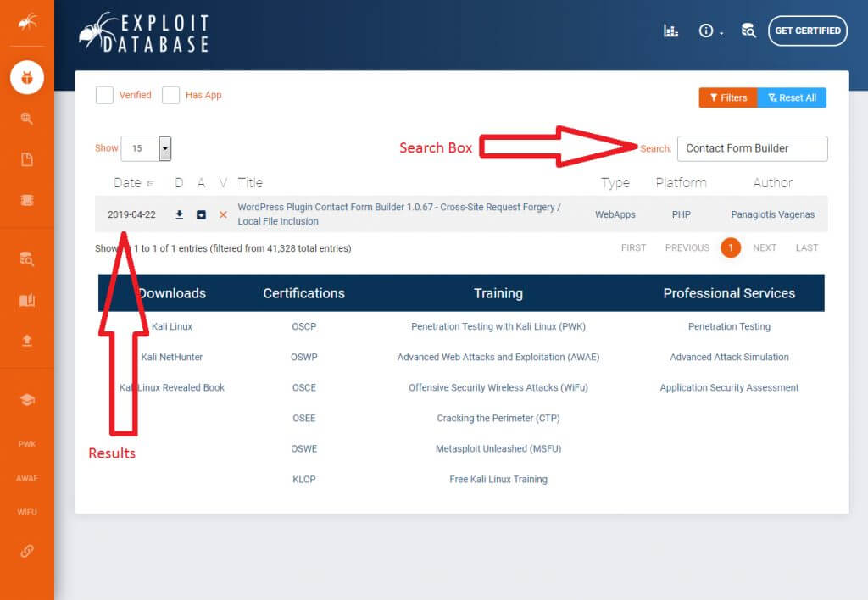Open the Papers document icon in sidebar
Viewport: 868px width, 600px height.
26,159
